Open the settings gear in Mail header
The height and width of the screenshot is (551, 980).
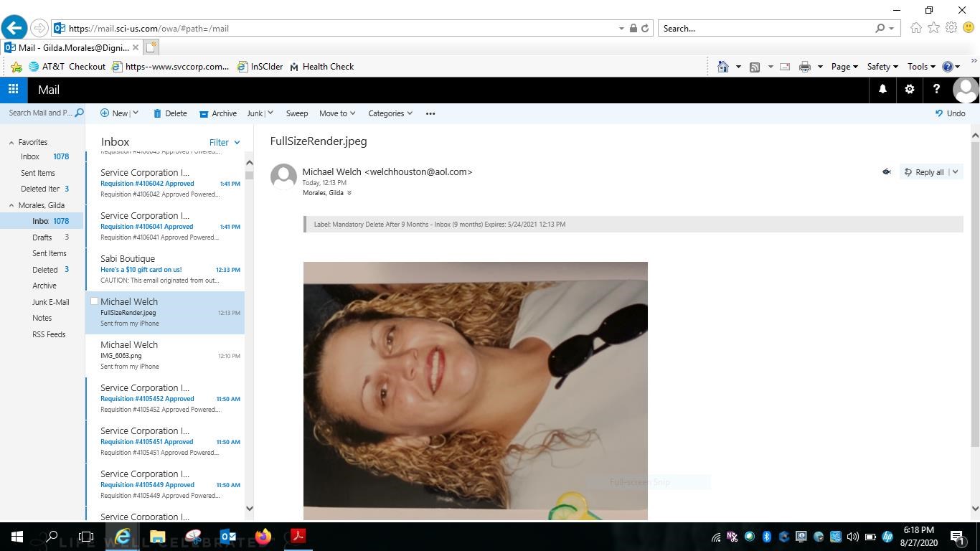(909, 90)
